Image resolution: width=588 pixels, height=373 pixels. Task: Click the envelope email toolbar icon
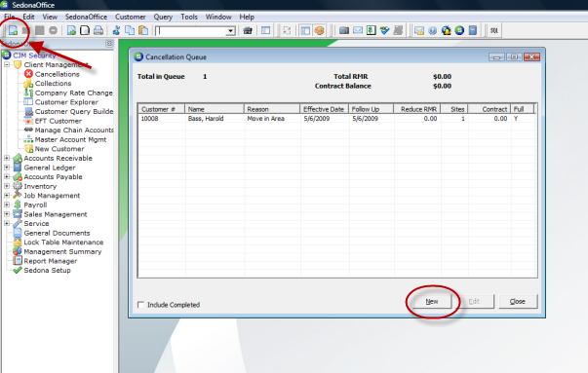358,30
